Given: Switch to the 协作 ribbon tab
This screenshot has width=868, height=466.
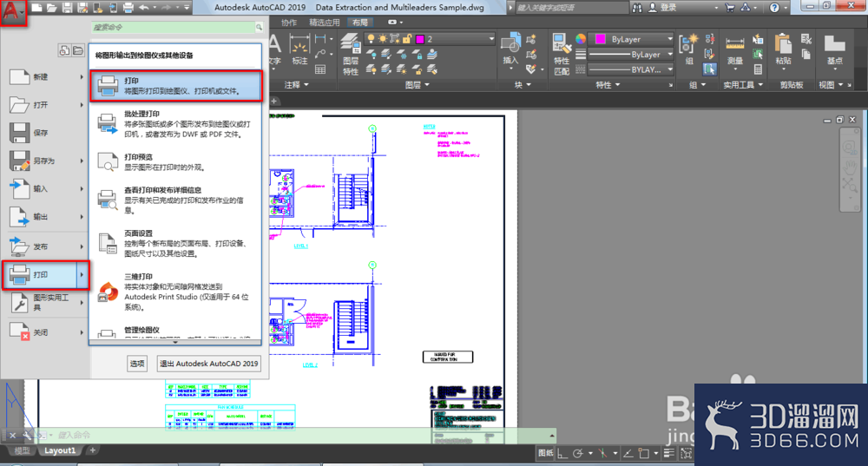Looking at the screenshot, I should [x=289, y=23].
